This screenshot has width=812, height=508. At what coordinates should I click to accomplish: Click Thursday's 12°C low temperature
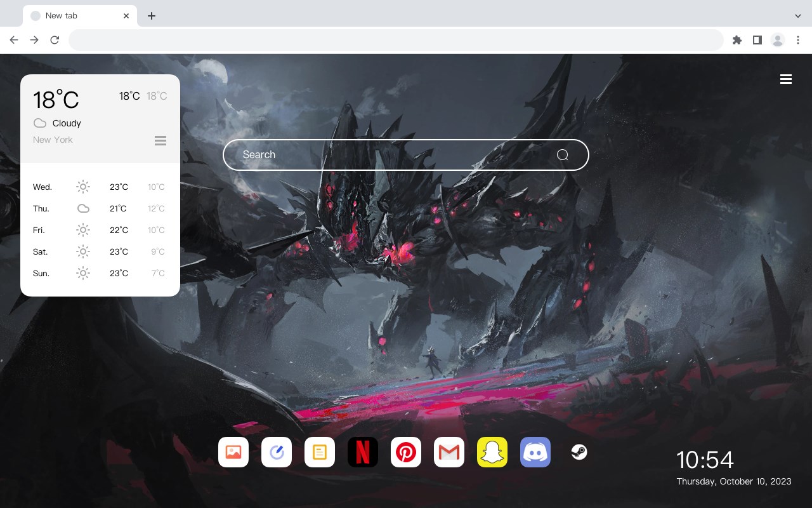pos(156,208)
